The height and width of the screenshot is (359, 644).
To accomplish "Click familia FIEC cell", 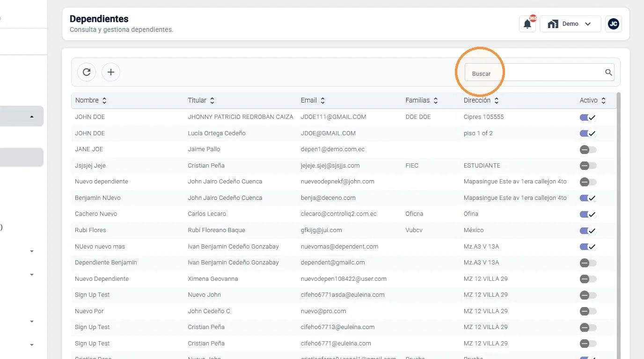I will (412, 166).
